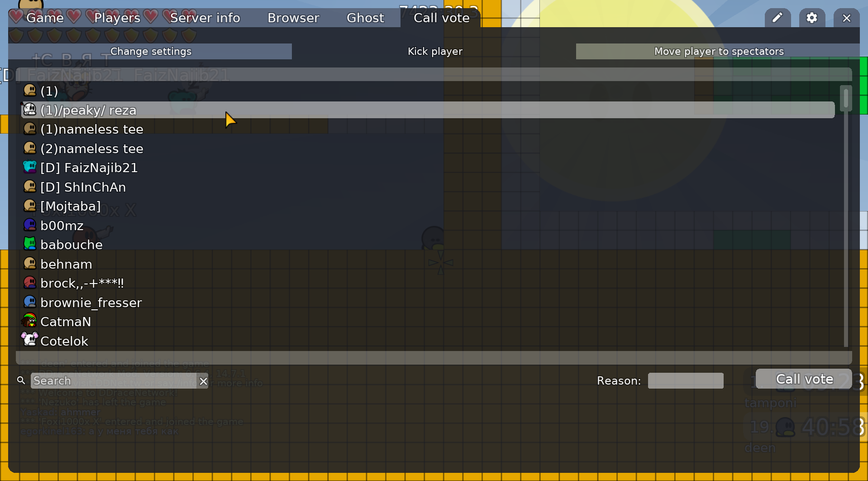This screenshot has width=868, height=481.
Task: Select player (2)nameless tee
Action: [428, 148]
